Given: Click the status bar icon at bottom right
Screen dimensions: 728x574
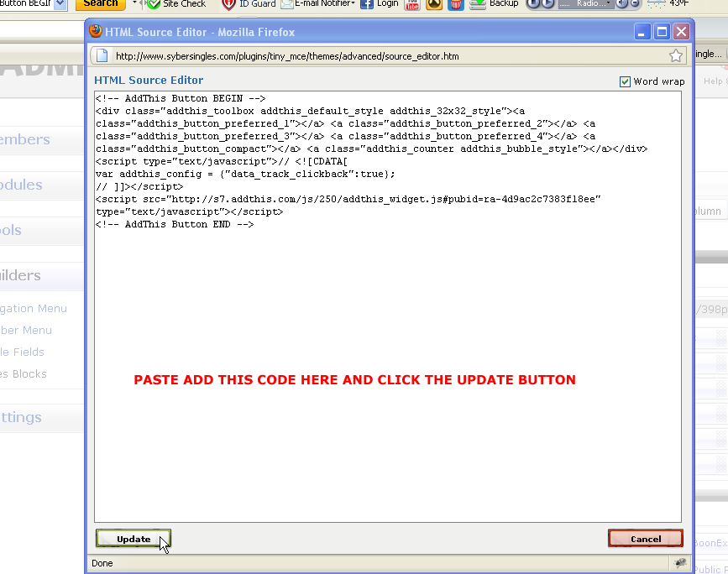Looking at the screenshot, I should [x=679, y=563].
